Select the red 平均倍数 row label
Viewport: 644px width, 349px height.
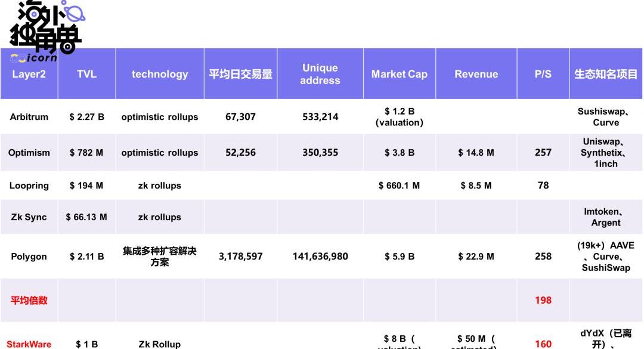click(29, 300)
